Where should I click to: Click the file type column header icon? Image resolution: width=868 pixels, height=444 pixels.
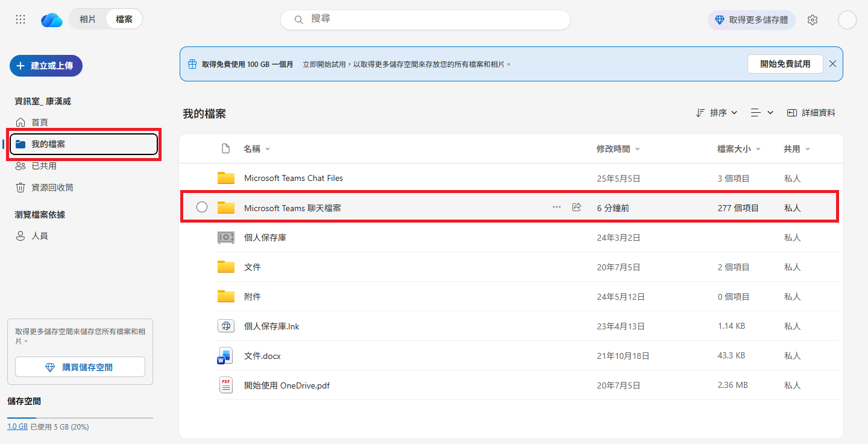[226, 148]
